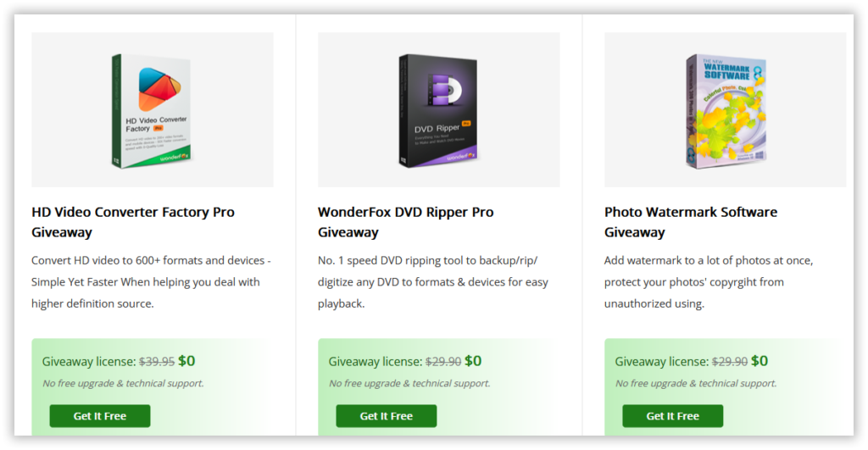Open Photo Watermark Software Giveaway title

coord(691,222)
